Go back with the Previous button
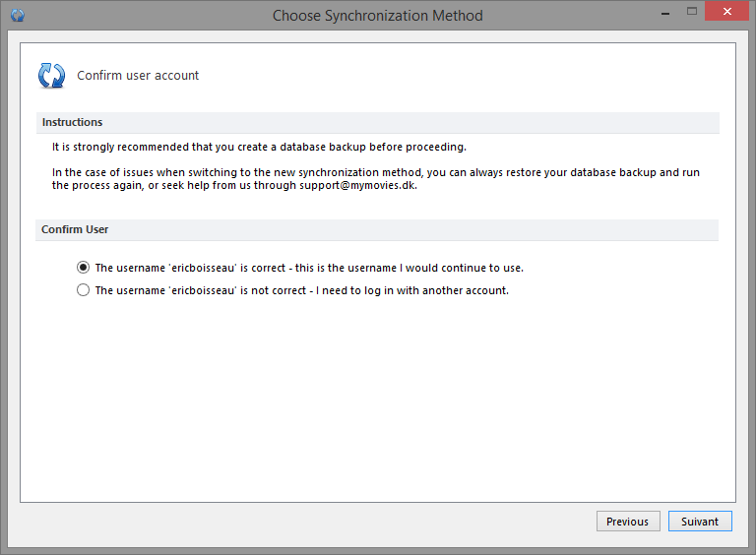Image resolution: width=756 pixels, height=555 pixels. 628,522
